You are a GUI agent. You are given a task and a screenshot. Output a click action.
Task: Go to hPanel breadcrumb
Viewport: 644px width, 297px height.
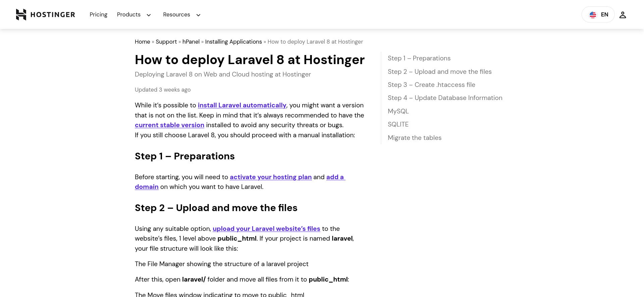pyautogui.click(x=191, y=42)
